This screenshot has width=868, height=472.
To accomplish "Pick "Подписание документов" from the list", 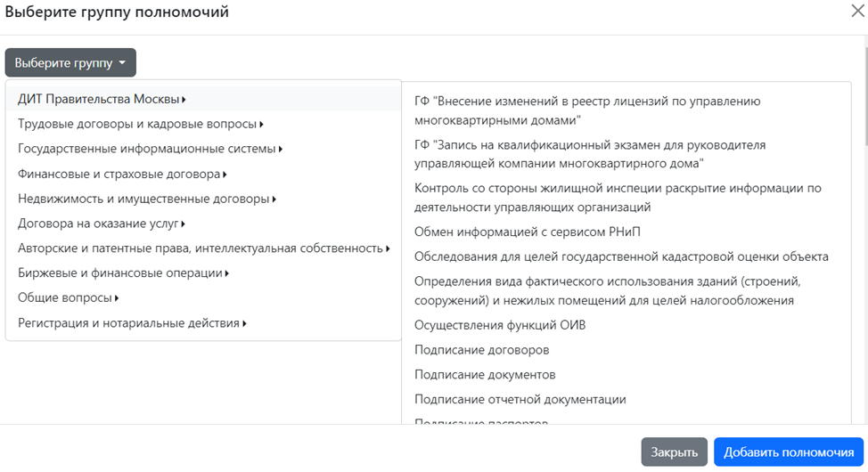I will point(485,375).
